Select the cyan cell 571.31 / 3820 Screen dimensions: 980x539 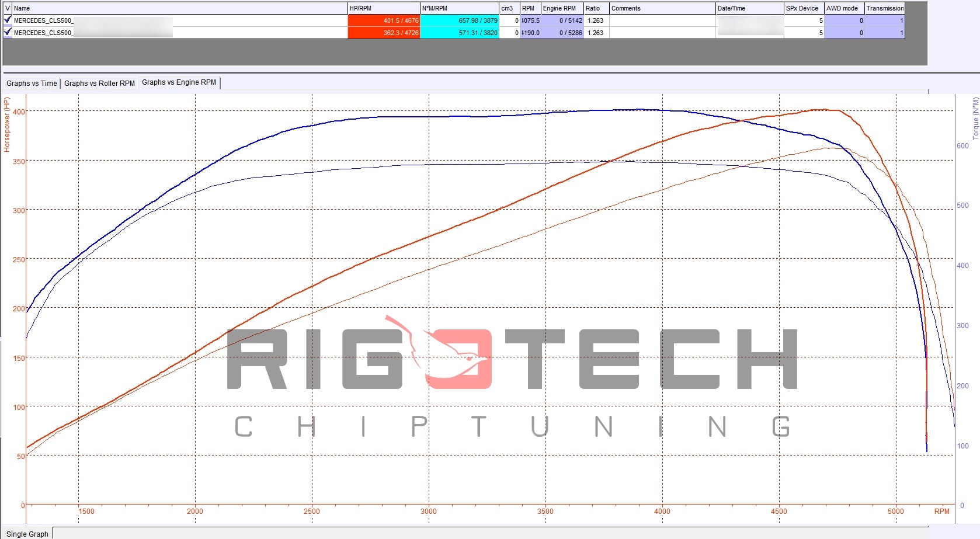(x=460, y=33)
